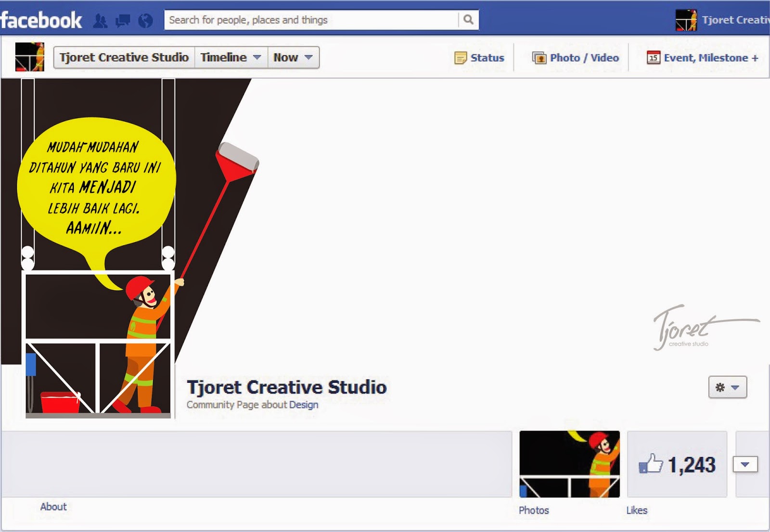The image size is (770, 532).
Task: Open the Design category link
Action: (x=304, y=405)
